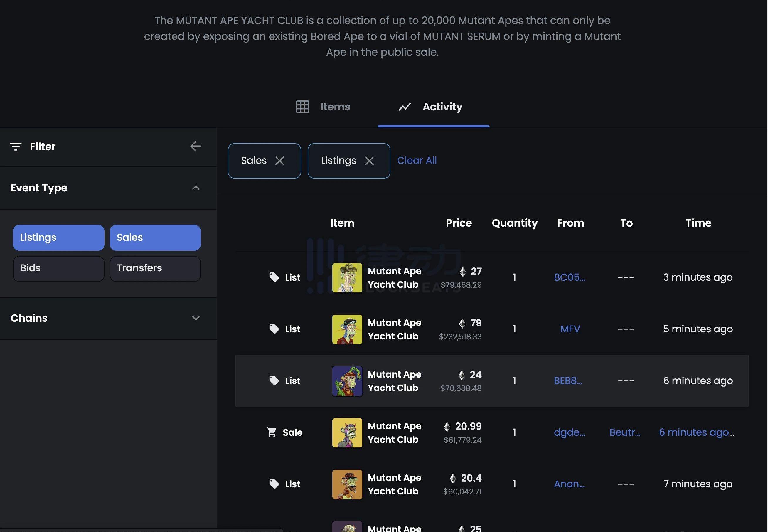Open Mutant Ape thumbnail priced at 24
The height and width of the screenshot is (532, 768).
tap(347, 381)
